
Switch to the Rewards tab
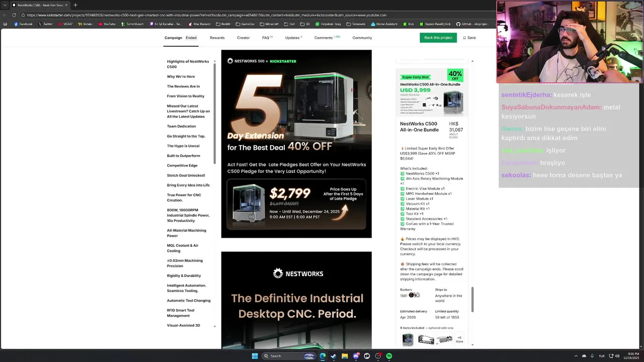pyautogui.click(x=217, y=38)
